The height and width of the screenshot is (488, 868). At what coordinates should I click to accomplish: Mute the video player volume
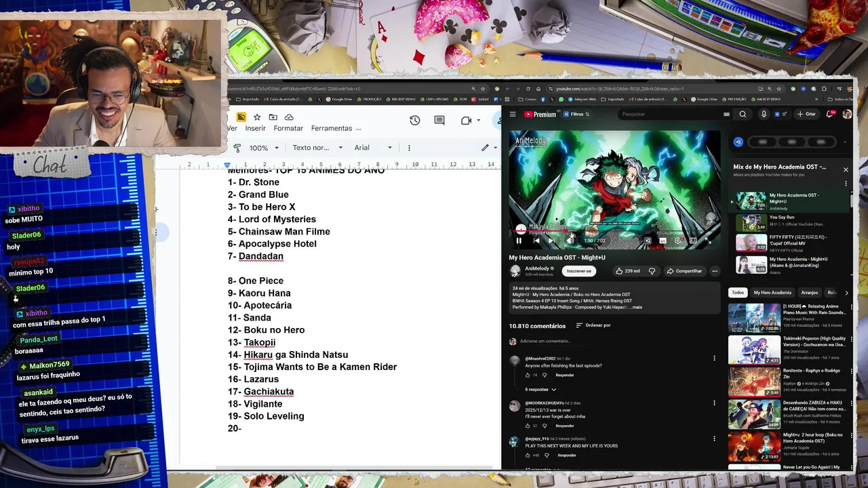click(x=570, y=241)
